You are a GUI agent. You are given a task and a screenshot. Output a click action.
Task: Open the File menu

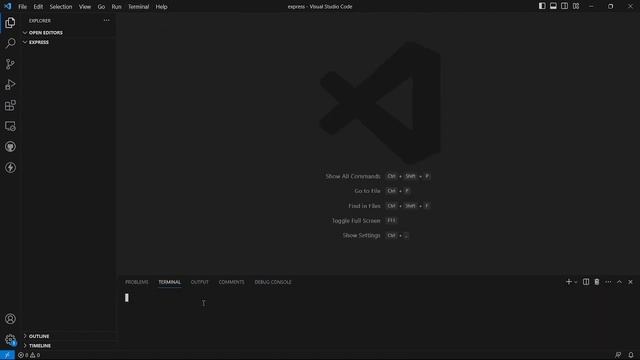(22, 7)
